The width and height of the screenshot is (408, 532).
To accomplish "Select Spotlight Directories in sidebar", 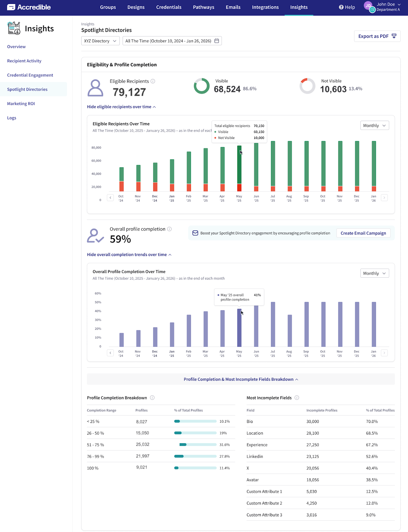I will tap(33, 89).
